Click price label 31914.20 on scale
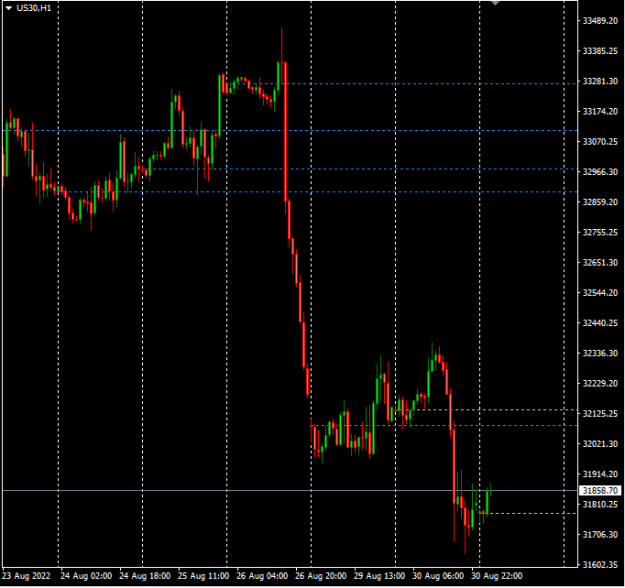This screenshot has height=588, width=625. pos(600,474)
